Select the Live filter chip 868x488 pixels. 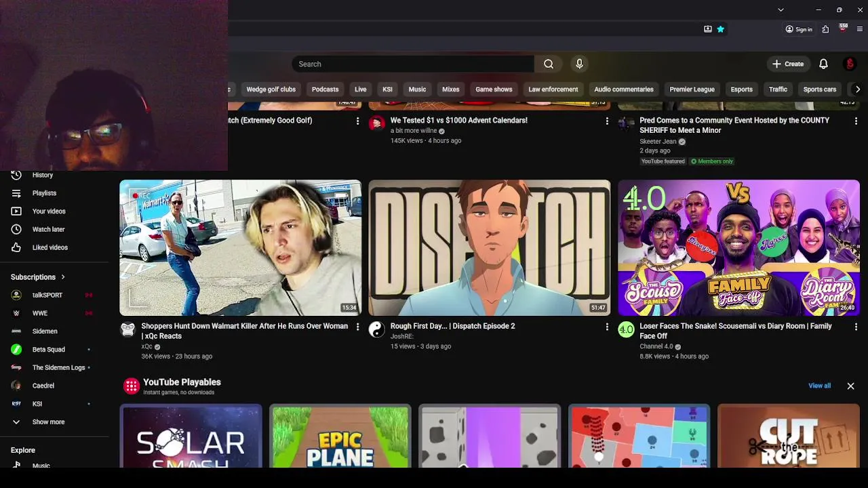pos(360,89)
